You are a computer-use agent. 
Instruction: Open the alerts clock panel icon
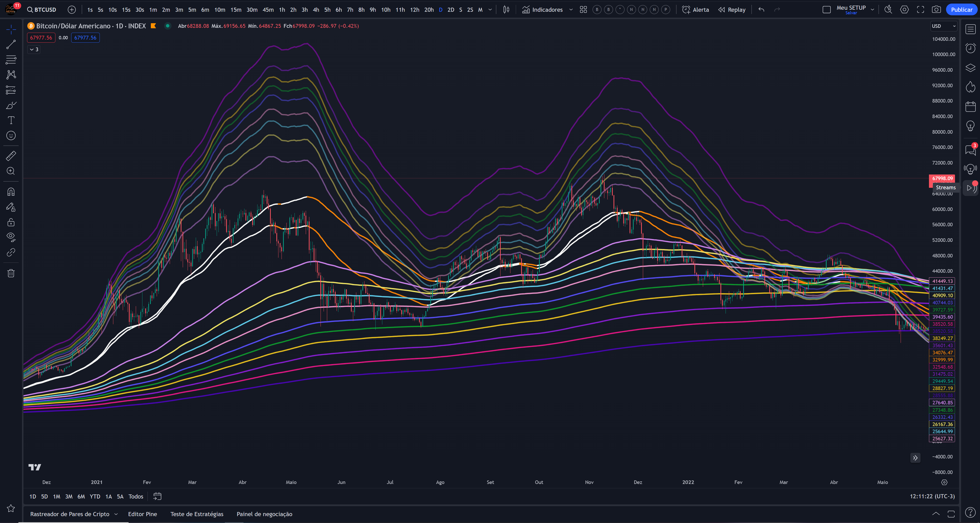971,48
